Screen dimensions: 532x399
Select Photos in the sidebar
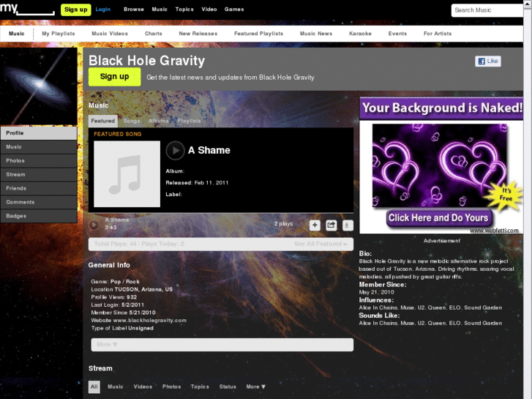pyautogui.click(x=39, y=160)
